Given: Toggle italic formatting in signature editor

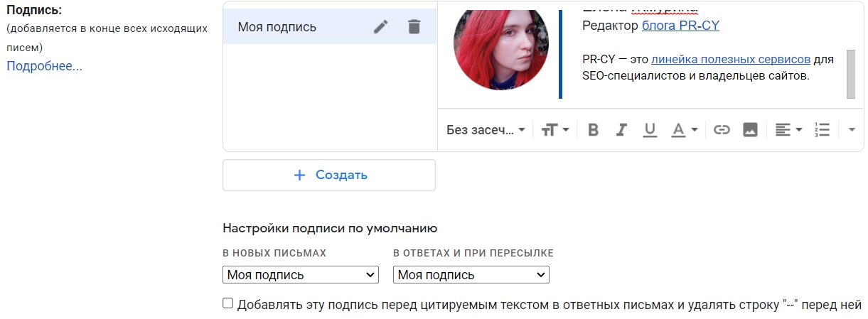Looking at the screenshot, I should (621, 130).
